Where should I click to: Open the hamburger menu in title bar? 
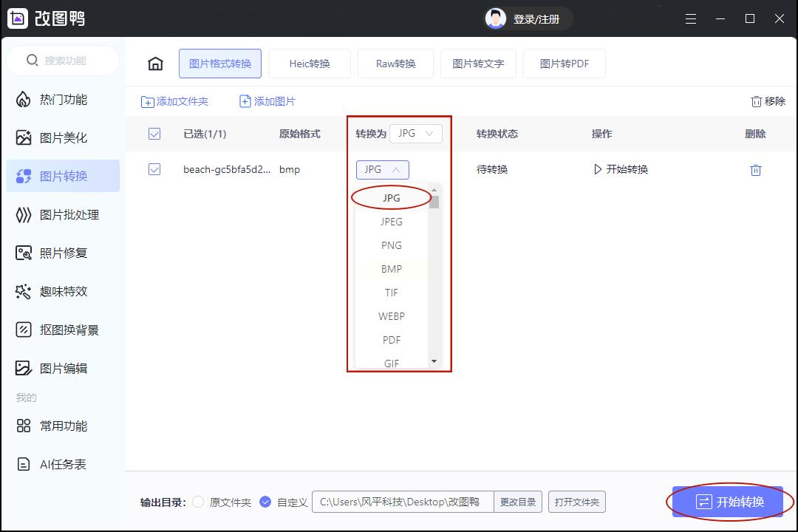[x=691, y=19]
